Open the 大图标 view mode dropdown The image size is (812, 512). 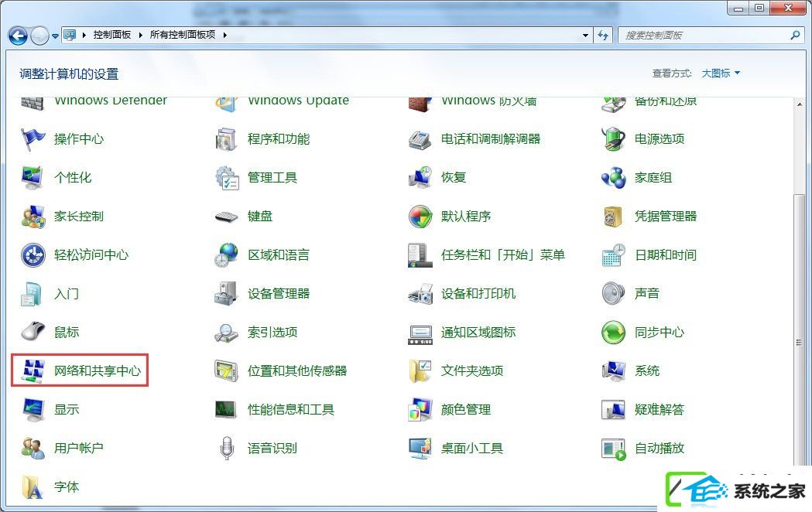coord(721,73)
